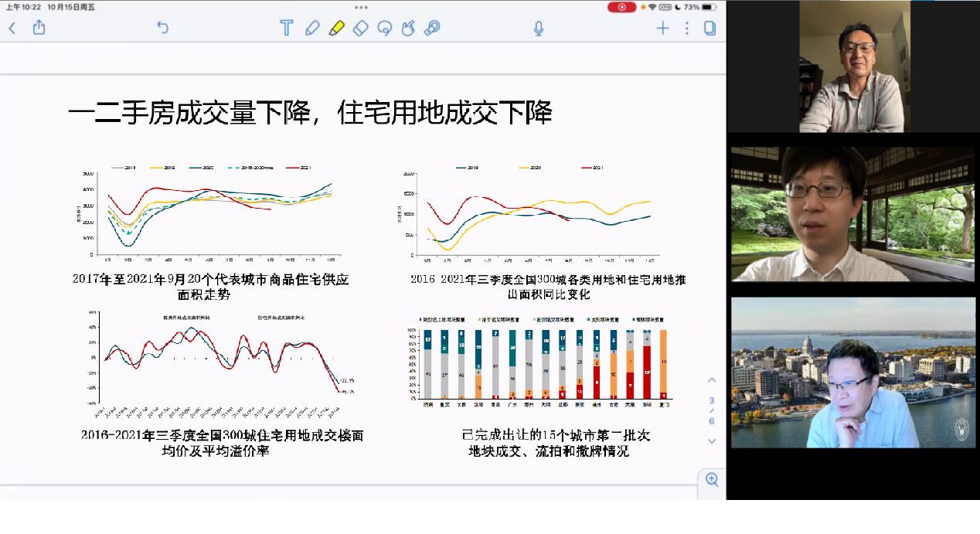Select the Text tool

click(x=286, y=27)
